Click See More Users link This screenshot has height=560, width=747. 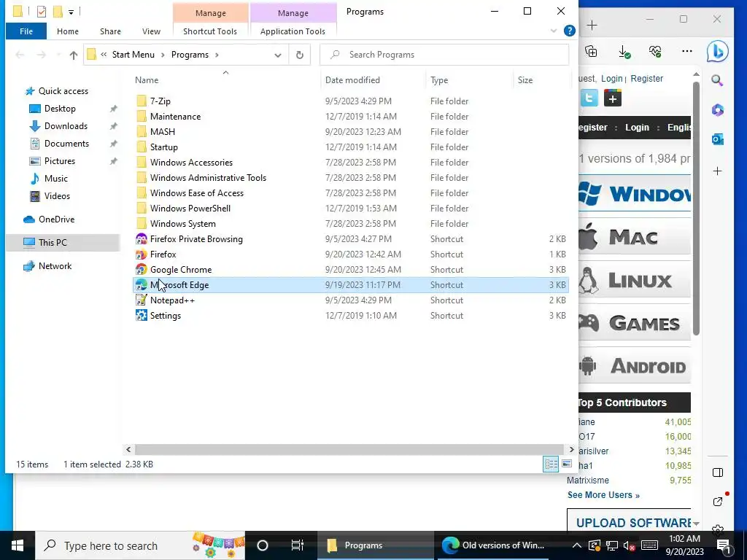point(603,495)
